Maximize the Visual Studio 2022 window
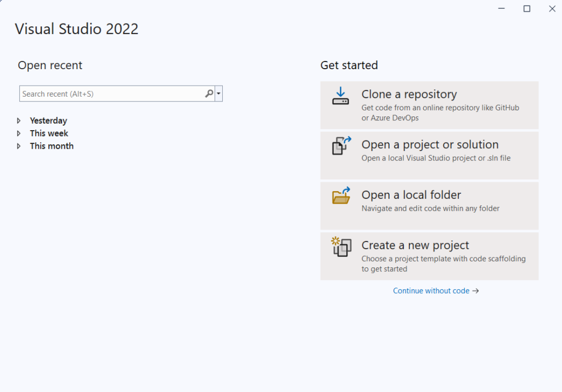Viewport: 562px width, 392px height. click(527, 9)
